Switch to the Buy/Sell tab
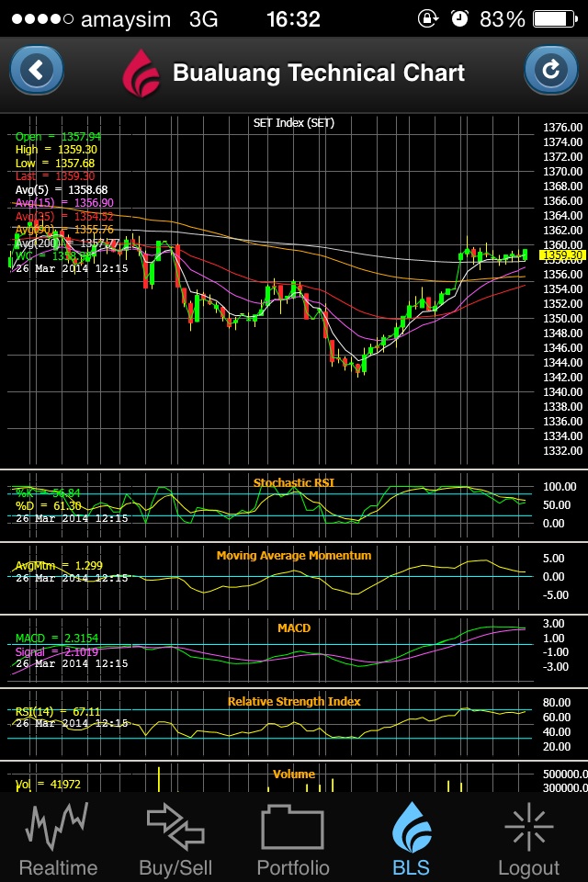 coord(175,839)
